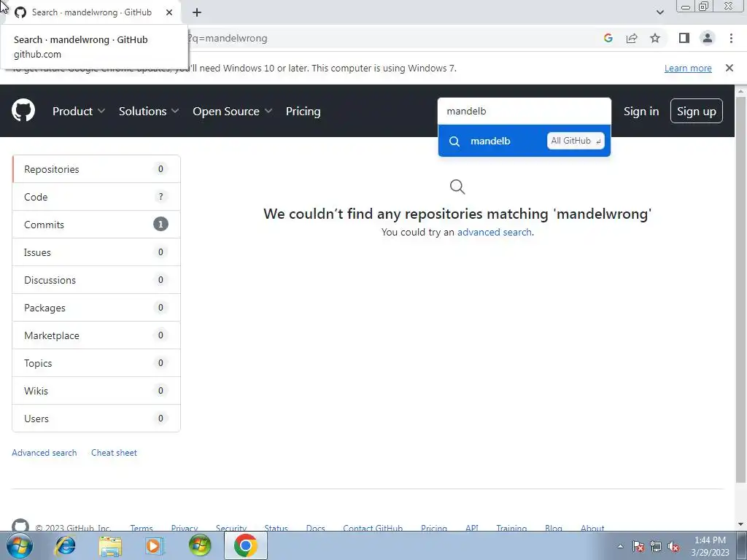Open the Chrome profile avatar menu
The width and height of the screenshot is (747, 560).
pos(708,38)
